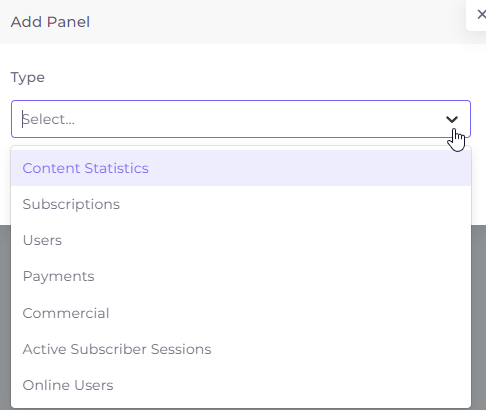Focus the Type select input field
This screenshot has width=486, height=410.
[241, 119]
